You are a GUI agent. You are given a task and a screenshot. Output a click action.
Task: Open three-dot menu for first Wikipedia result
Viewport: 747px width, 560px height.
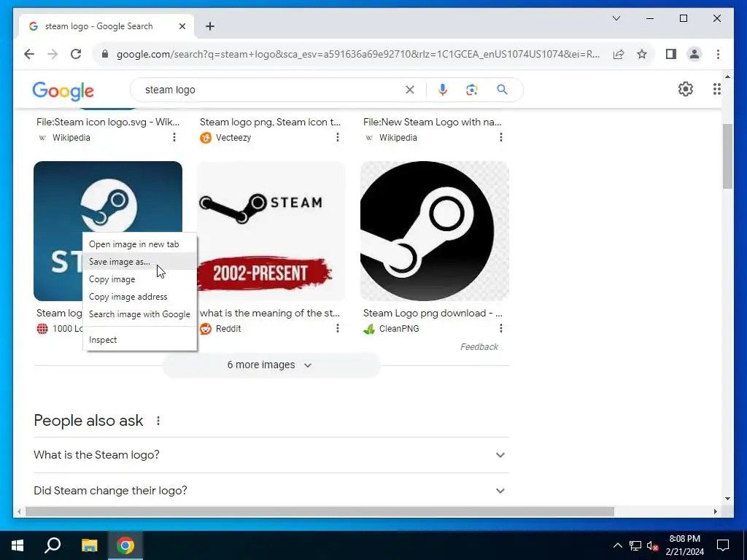pyautogui.click(x=174, y=137)
